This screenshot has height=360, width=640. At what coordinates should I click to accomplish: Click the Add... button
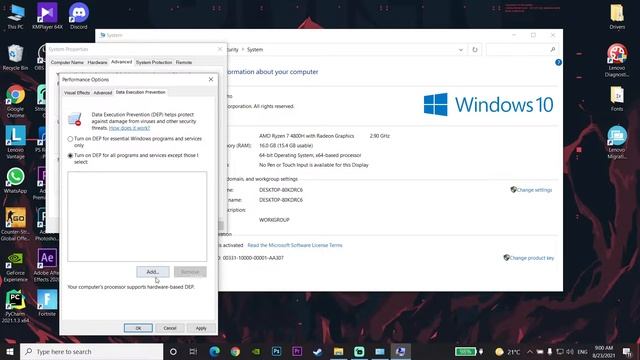click(153, 272)
